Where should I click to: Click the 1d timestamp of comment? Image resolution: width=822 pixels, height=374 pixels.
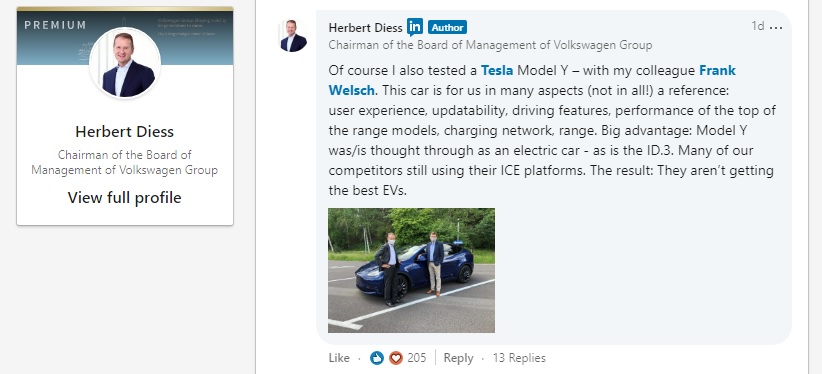tap(758, 26)
